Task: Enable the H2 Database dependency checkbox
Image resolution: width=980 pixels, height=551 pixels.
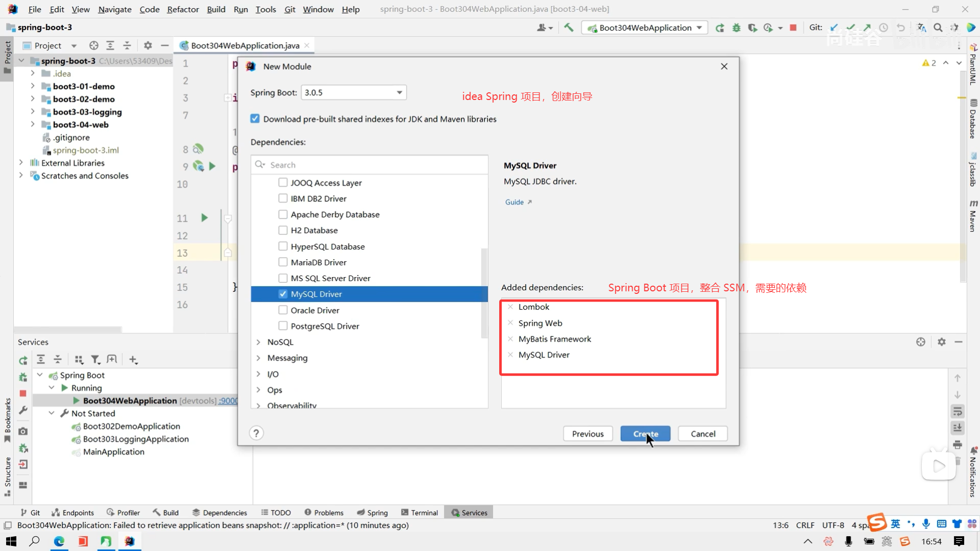Action: 283,230
